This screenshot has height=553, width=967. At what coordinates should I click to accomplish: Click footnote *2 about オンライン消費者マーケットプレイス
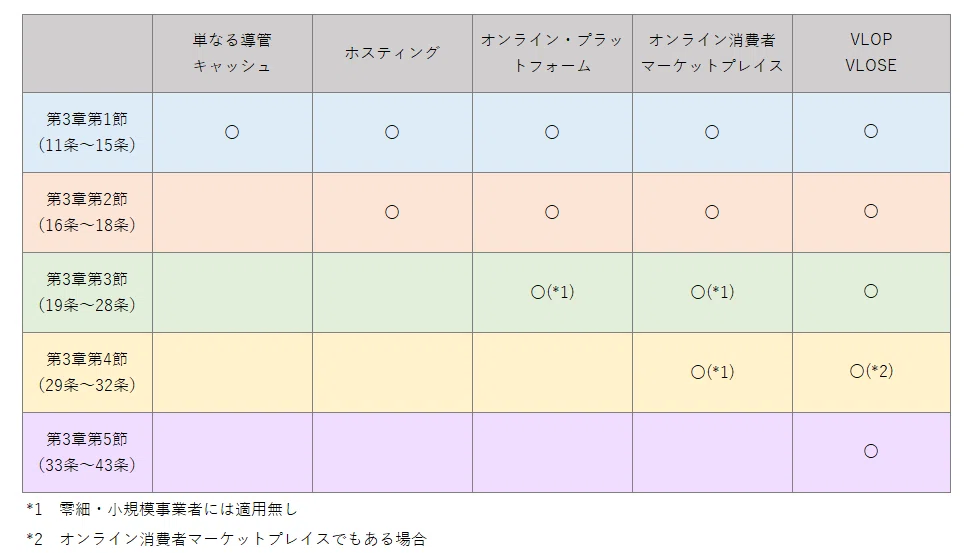click(x=226, y=539)
